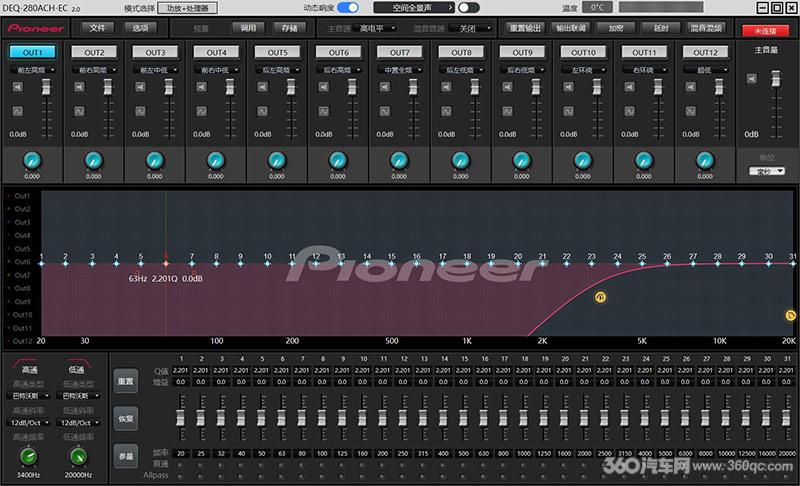Switch to the OUT10 channel tab
This screenshot has width=800, height=486.
click(x=583, y=53)
